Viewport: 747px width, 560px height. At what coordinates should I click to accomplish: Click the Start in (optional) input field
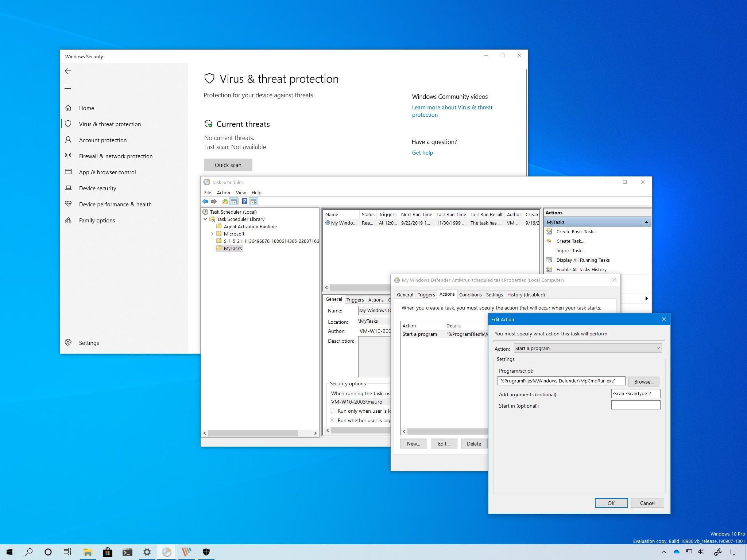tap(635, 405)
